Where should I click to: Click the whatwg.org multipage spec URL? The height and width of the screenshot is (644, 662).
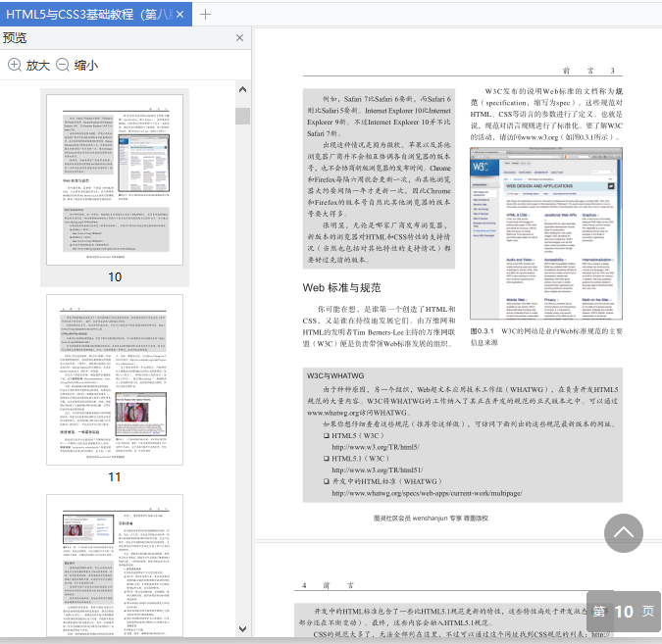[x=427, y=493]
